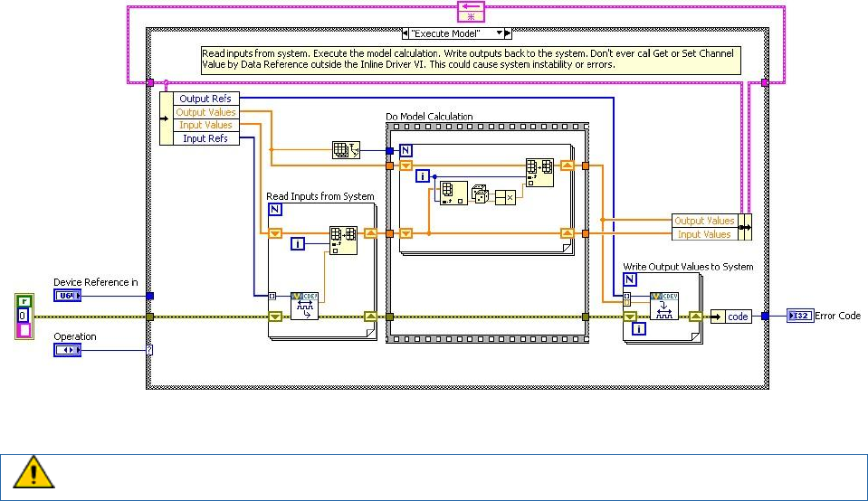Image resolution: width=868 pixels, height=501 pixels.
Task: Click right error shift register of Write Output loop
Action: (696, 317)
